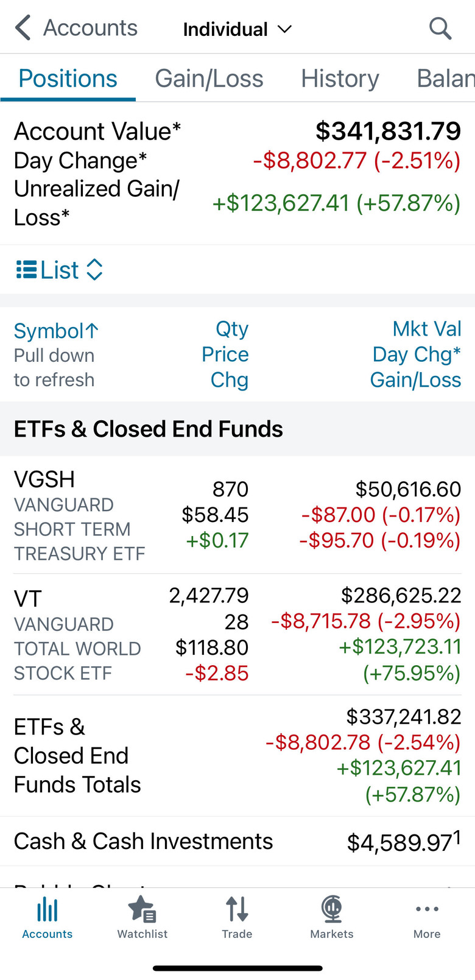Image resolution: width=475 pixels, height=980 pixels.
Task: Go back using the Accounts chevron
Action: coord(23,28)
